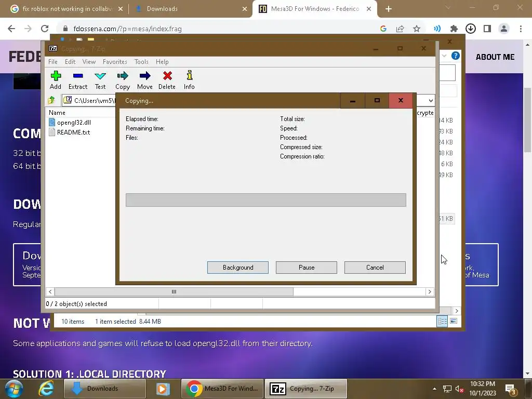Open Explorer help question mark icon
This screenshot has width=532, height=399.
[x=455, y=56]
